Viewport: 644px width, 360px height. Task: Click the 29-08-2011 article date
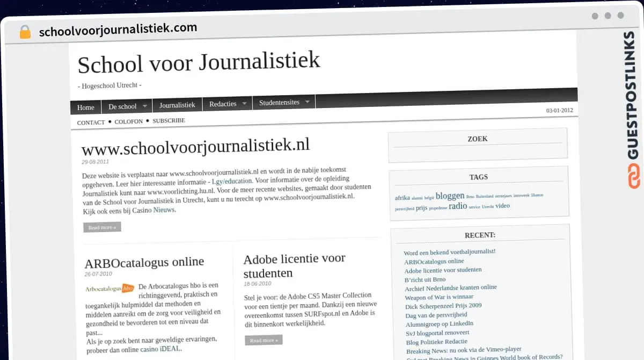[95, 162]
